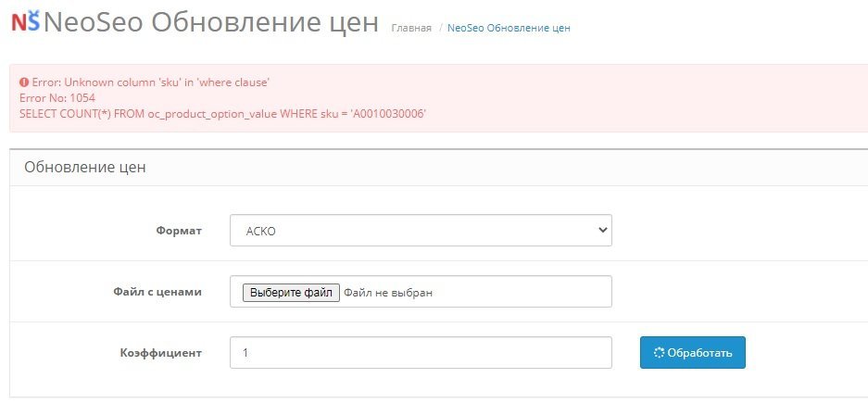
Task: Click the Выберите файл button
Action: pos(291,292)
